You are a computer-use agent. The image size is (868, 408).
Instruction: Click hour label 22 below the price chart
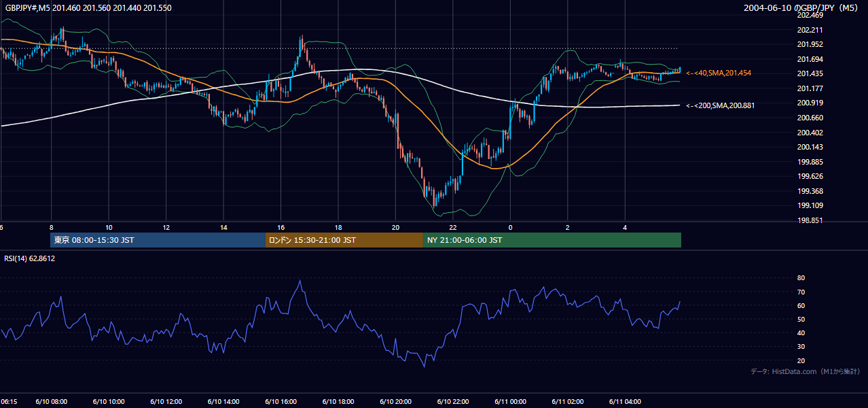[x=453, y=227]
